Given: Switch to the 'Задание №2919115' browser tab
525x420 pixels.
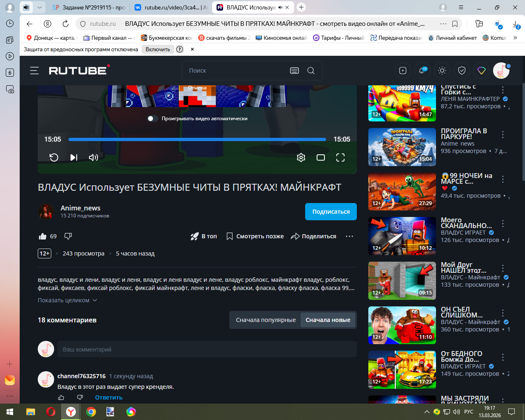Looking at the screenshot, I should point(89,7).
